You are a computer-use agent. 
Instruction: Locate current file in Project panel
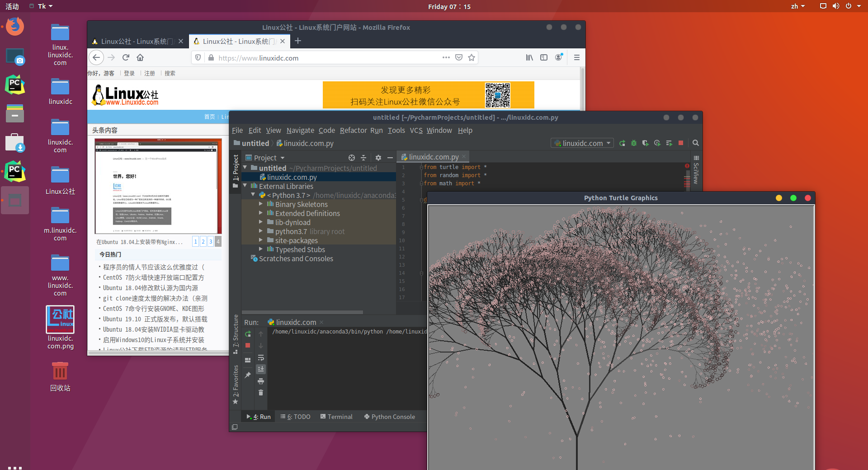352,158
